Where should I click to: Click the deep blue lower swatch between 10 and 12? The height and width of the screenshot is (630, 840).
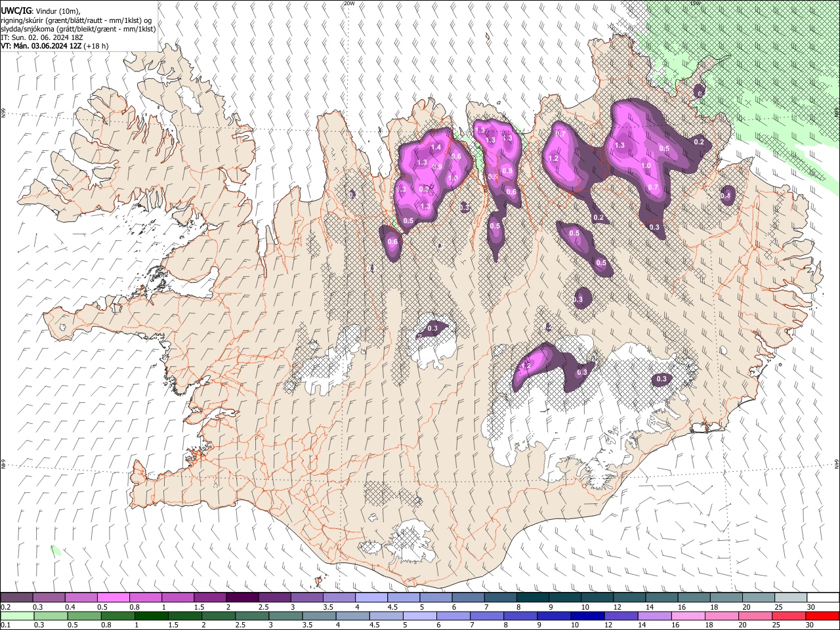click(x=587, y=616)
